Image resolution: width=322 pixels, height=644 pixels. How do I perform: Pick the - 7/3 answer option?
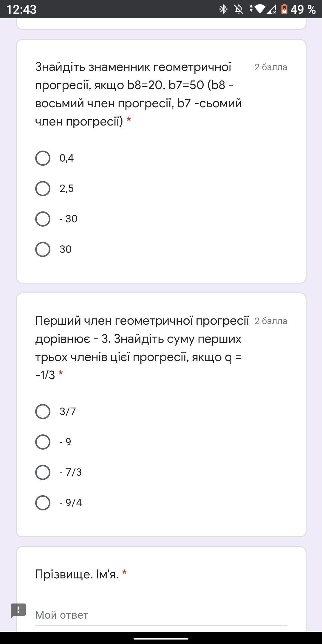coord(43,472)
